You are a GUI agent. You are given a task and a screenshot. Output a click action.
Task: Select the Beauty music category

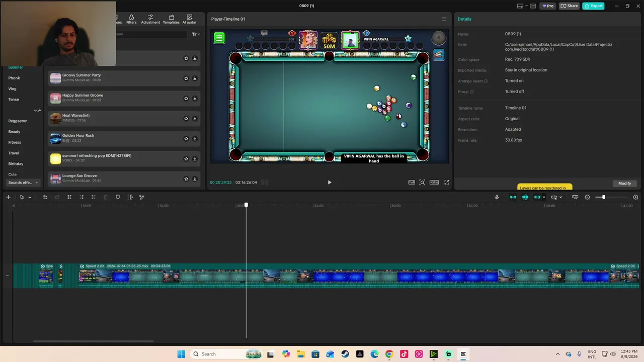click(14, 132)
